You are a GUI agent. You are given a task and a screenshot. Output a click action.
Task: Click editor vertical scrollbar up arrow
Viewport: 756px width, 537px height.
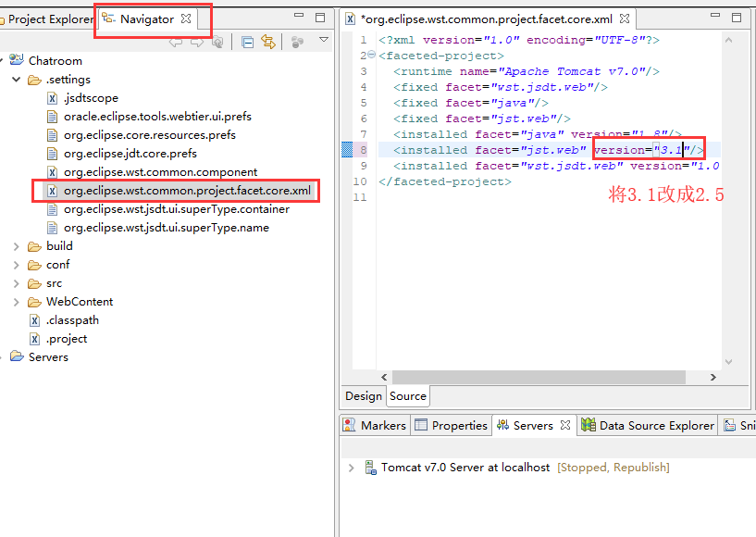point(728,41)
